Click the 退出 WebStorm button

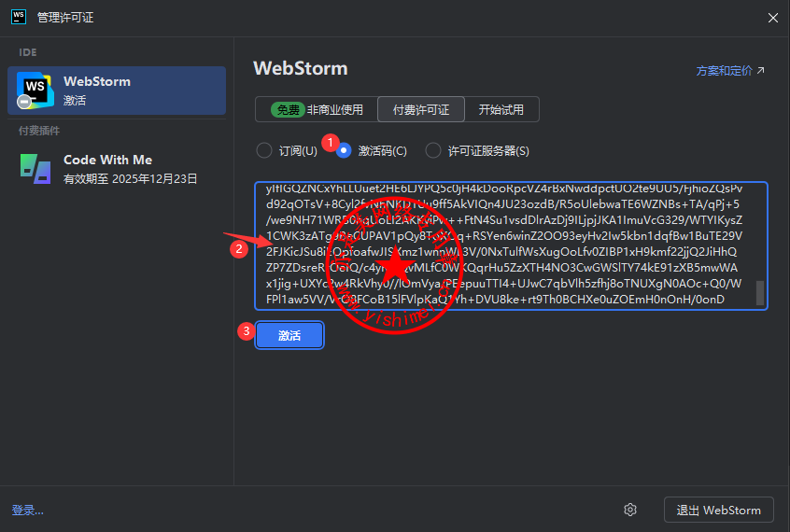(x=718, y=510)
